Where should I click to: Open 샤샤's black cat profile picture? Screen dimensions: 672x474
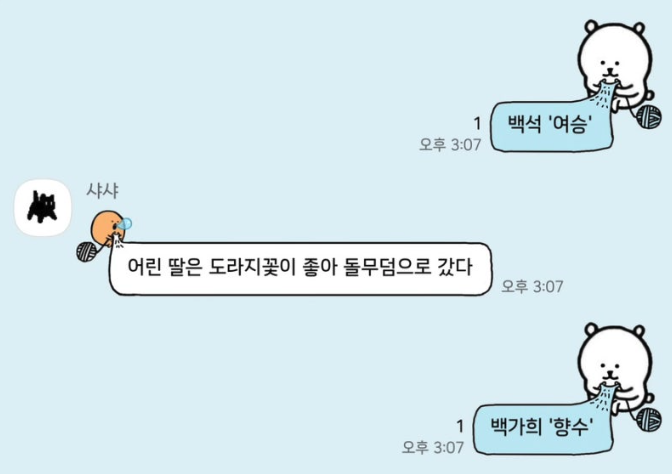point(43,208)
